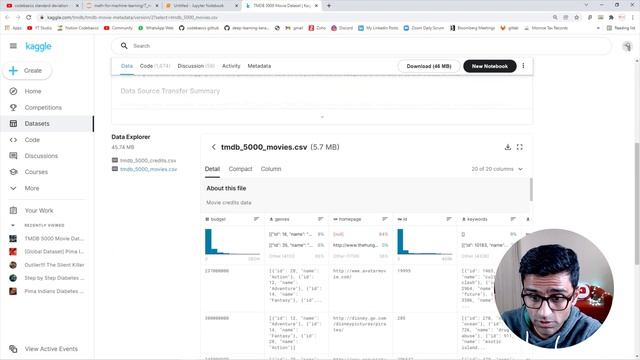Reload the page in browser
Screen dimensions: 640x360
29,18
